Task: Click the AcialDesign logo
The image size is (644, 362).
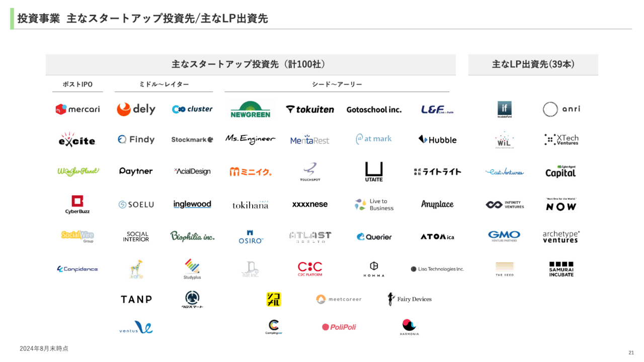Action: pyautogui.click(x=192, y=171)
